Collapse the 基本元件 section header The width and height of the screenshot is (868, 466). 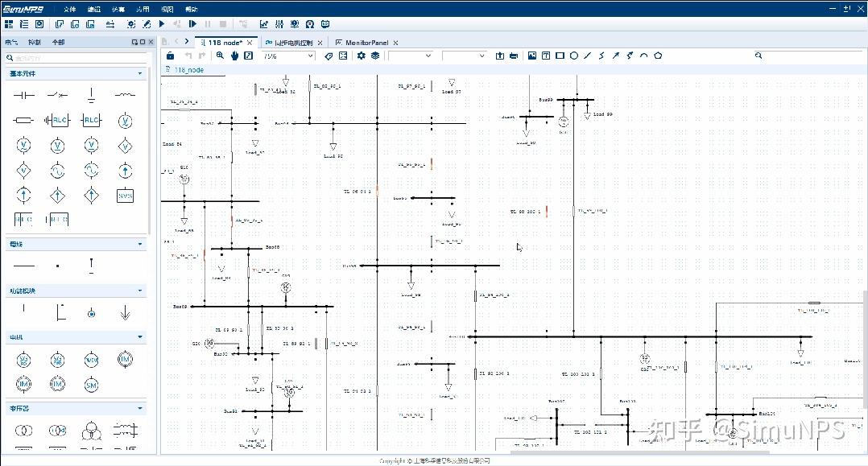pyautogui.click(x=138, y=73)
